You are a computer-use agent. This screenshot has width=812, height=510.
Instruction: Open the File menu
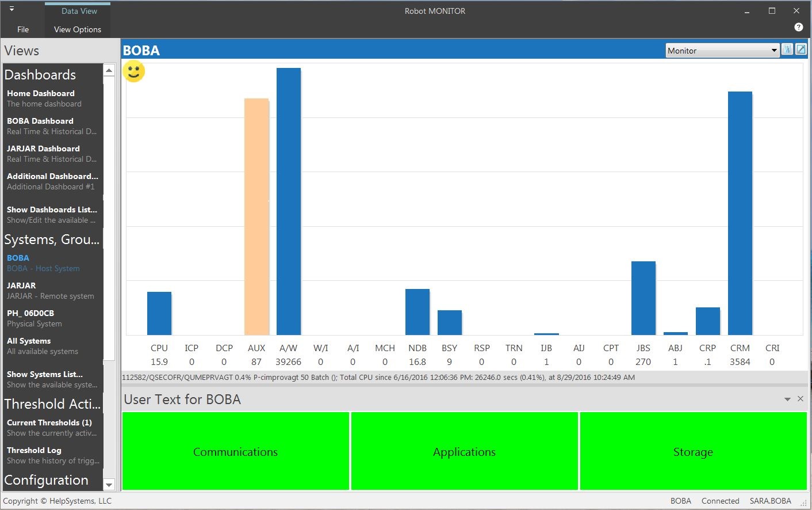(23, 29)
